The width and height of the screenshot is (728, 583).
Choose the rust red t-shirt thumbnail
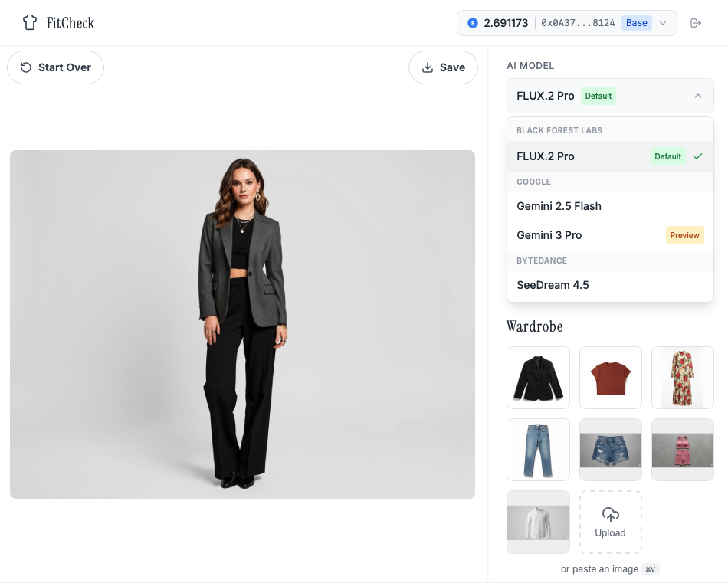[611, 378]
